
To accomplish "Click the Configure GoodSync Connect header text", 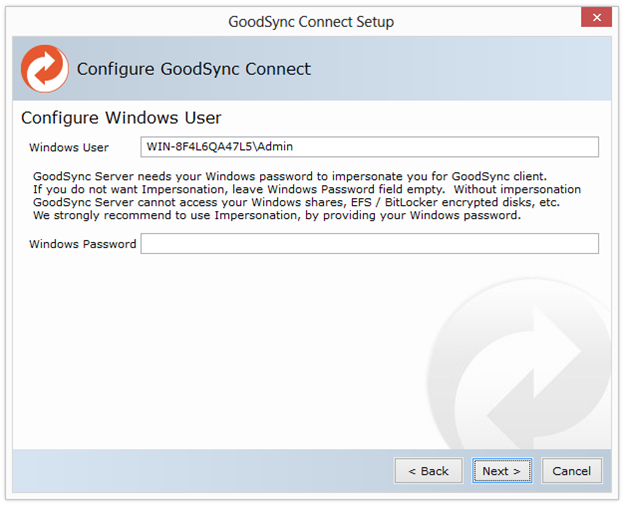I will pyautogui.click(x=194, y=69).
